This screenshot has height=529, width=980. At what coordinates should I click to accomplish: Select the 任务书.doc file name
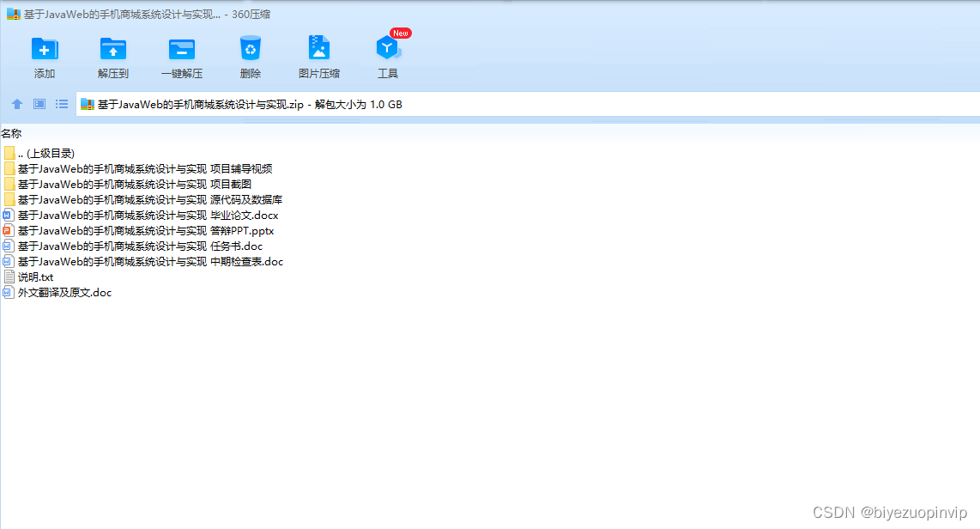140,246
